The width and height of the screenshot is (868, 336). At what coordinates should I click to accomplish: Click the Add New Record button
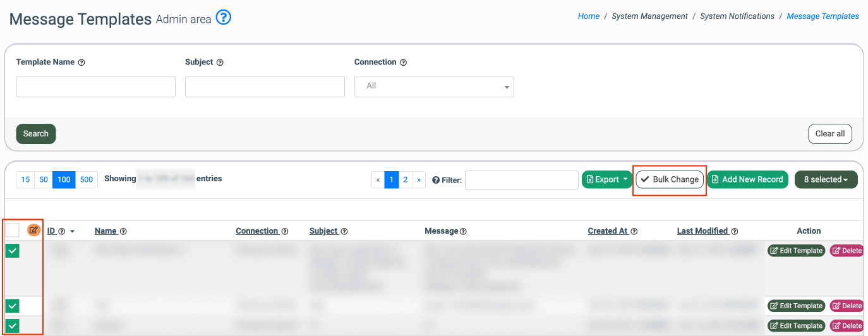pos(747,179)
